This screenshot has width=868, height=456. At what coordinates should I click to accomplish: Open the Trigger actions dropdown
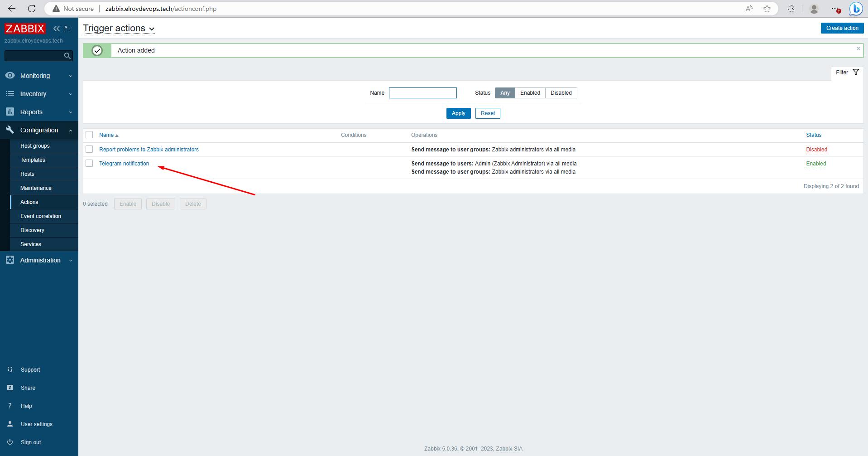tap(119, 28)
